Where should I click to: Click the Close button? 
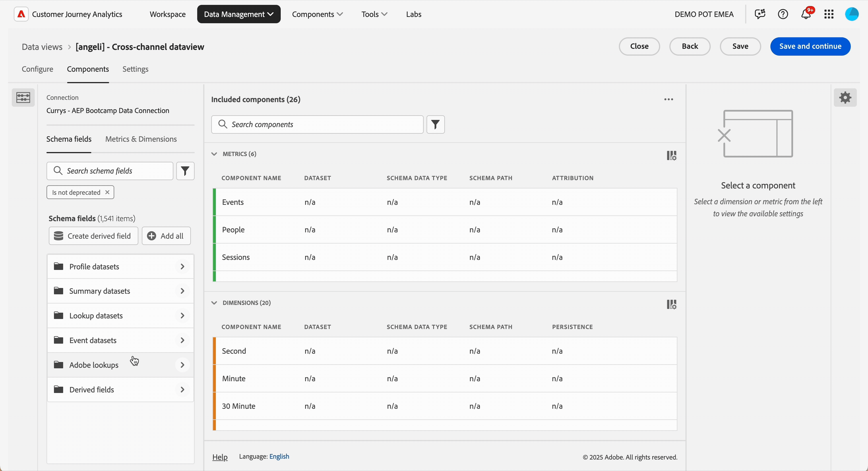[x=639, y=46]
